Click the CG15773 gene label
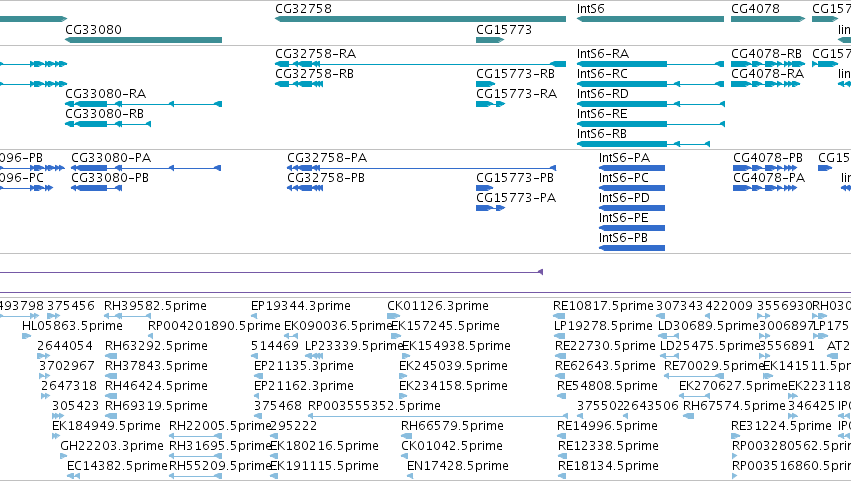Image resolution: width=851 pixels, height=481 pixels. pyautogui.click(x=504, y=29)
